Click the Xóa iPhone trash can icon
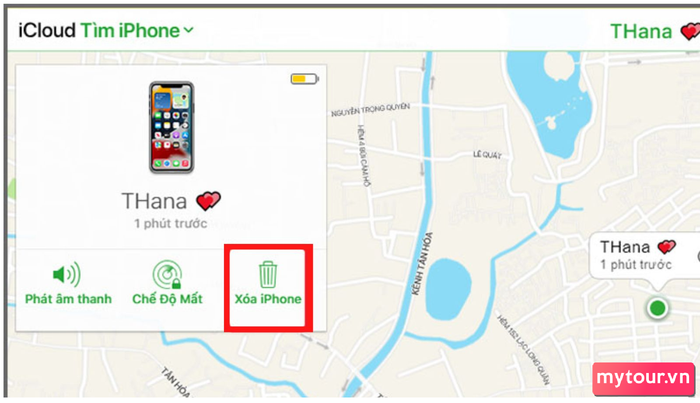The width and height of the screenshot is (700, 403). pyautogui.click(x=268, y=274)
